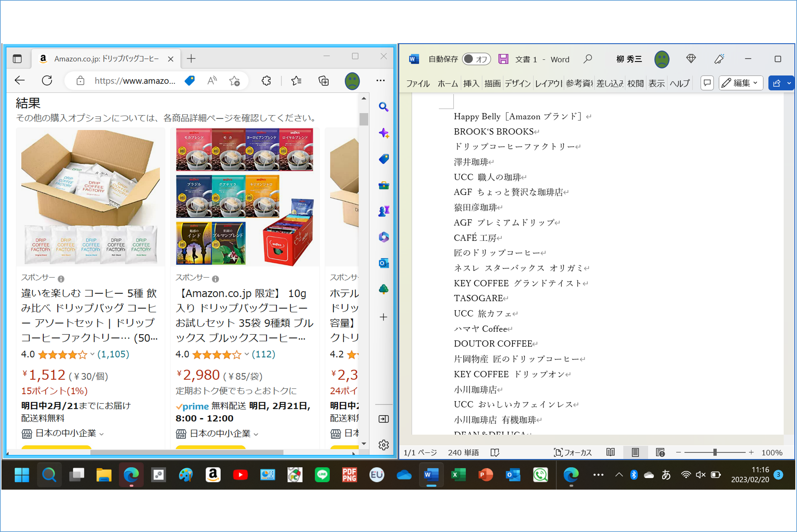The height and width of the screenshot is (532, 797).
Task: Click the Word zoom slider handle
Action: tap(715, 452)
